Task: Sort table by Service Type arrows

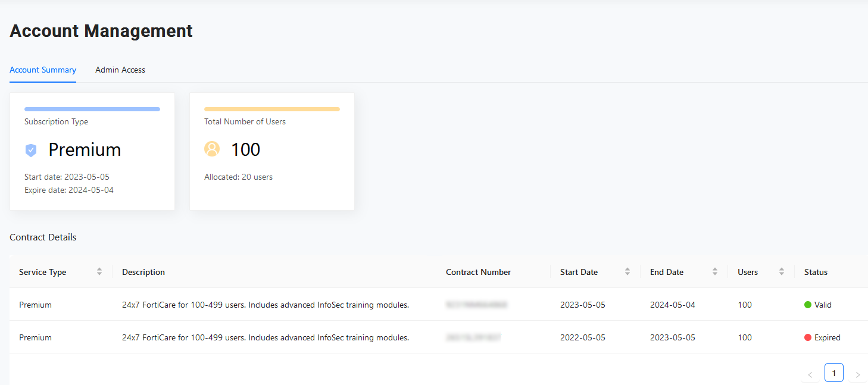Action: 99,272
